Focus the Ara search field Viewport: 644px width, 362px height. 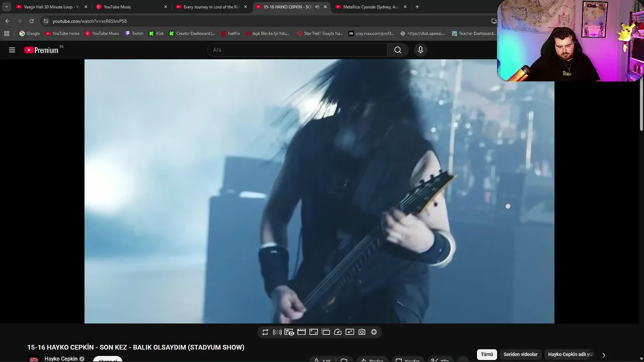pos(297,50)
